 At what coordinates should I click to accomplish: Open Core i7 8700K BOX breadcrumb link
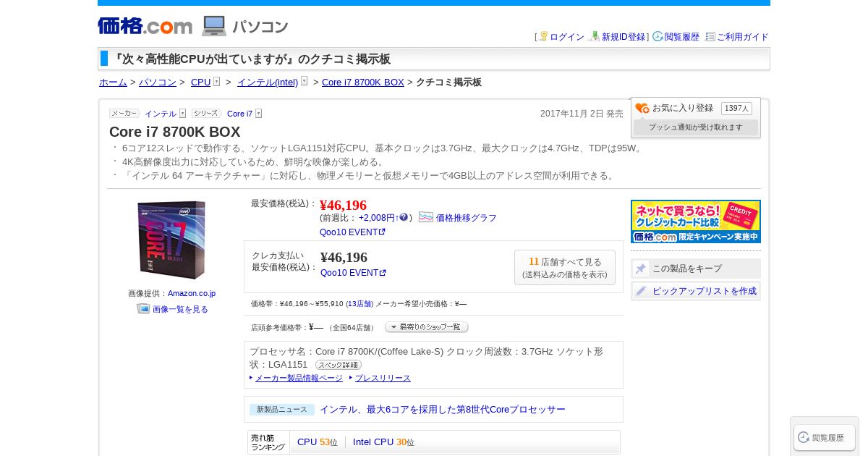[x=363, y=83]
